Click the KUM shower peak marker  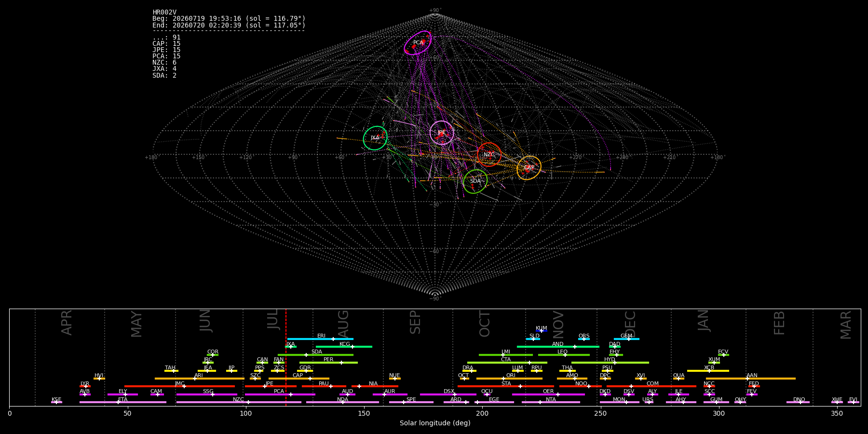pos(541,331)
